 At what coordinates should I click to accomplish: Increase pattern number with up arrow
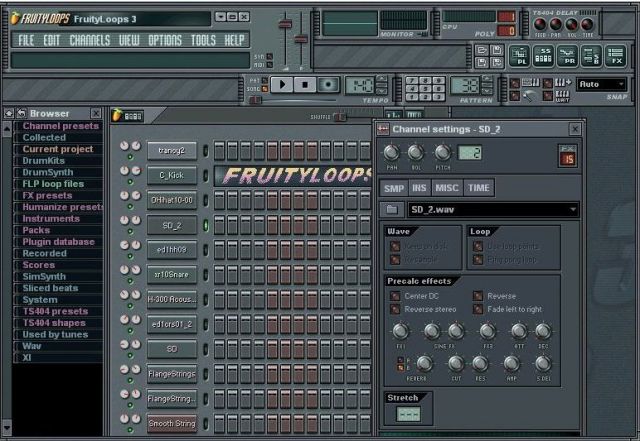487,79
